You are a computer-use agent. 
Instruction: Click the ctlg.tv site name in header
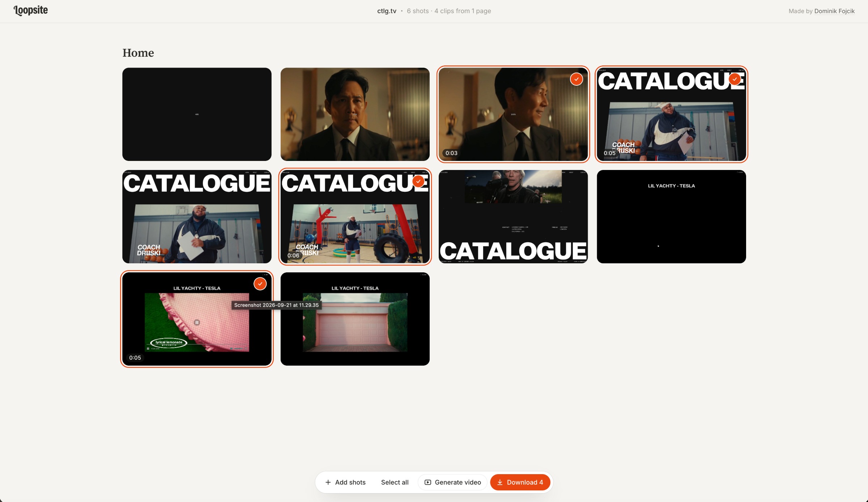[x=387, y=11]
